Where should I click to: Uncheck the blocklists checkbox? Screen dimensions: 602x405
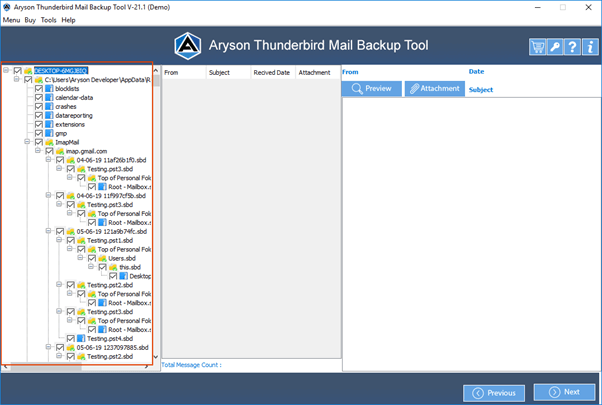pos(39,89)
